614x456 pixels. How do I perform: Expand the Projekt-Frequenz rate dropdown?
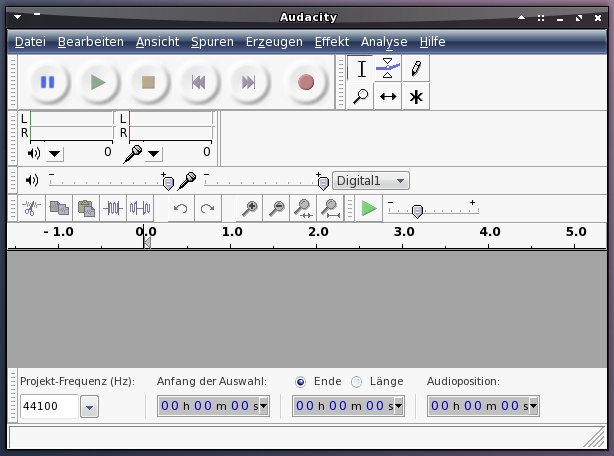[x=89, y=407]
